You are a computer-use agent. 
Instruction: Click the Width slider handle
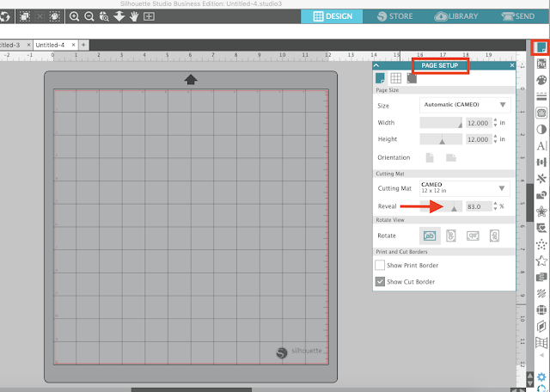[x=460, y=124]
